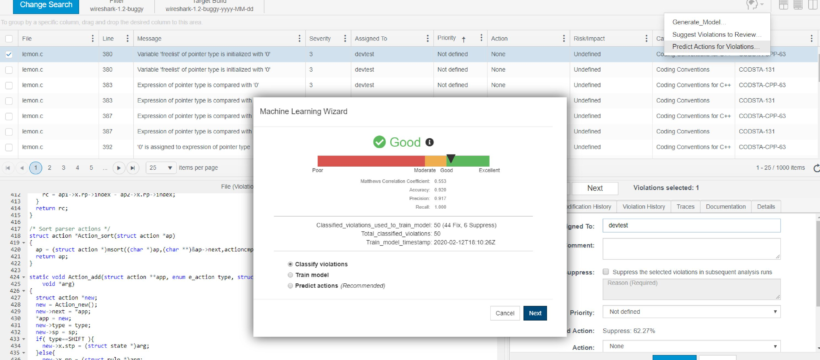Image resolution: width=820 pixels, height=360 pixels.
Task: Collapse code fold at line 426
Action: click(25, 290)
